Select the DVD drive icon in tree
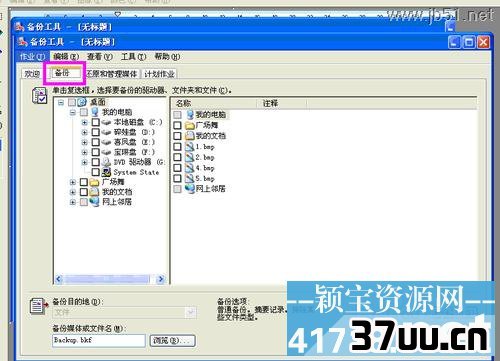This screenshot has width=500, height=361. pos(106,162)
